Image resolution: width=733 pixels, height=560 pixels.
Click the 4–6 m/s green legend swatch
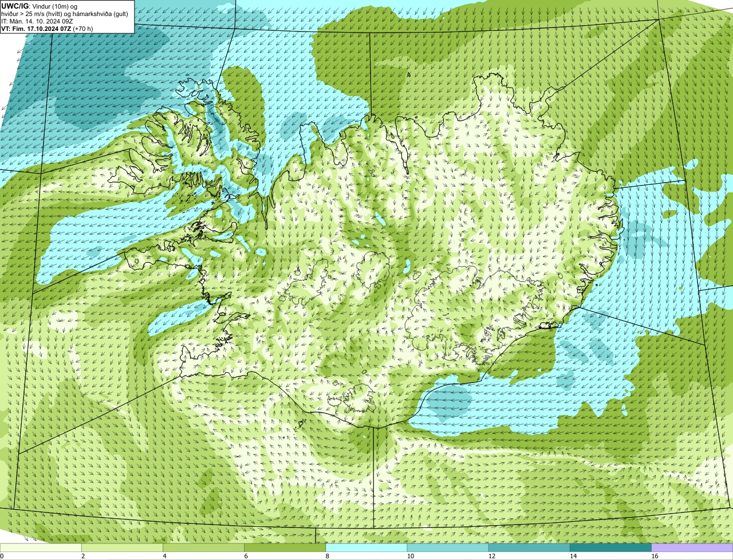tap(203, 547)
